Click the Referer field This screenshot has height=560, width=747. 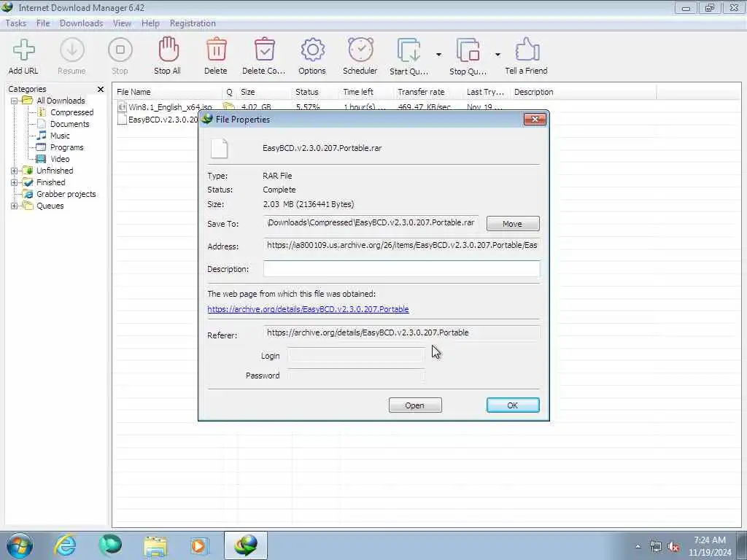pos(402,332)
